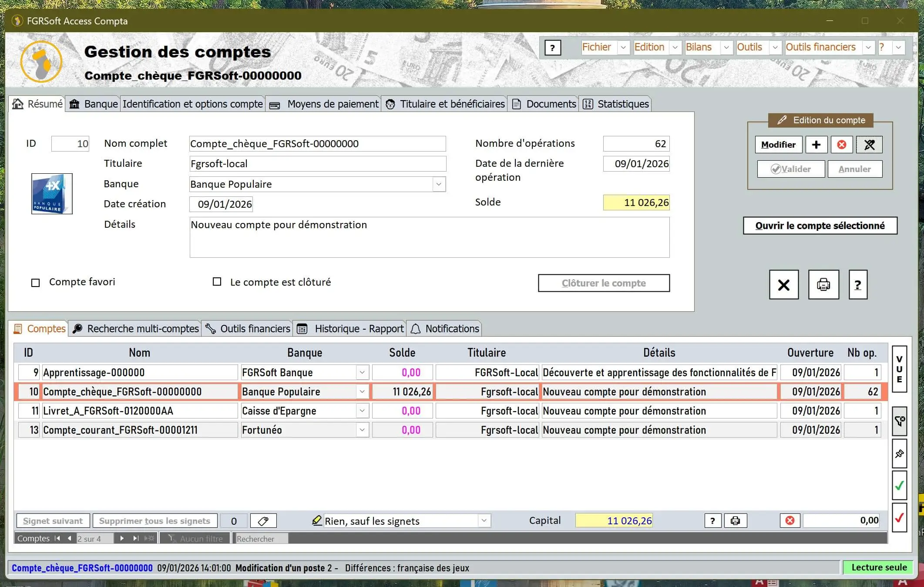Click the tag icon next to bookmark count

(x=263, y=521)
